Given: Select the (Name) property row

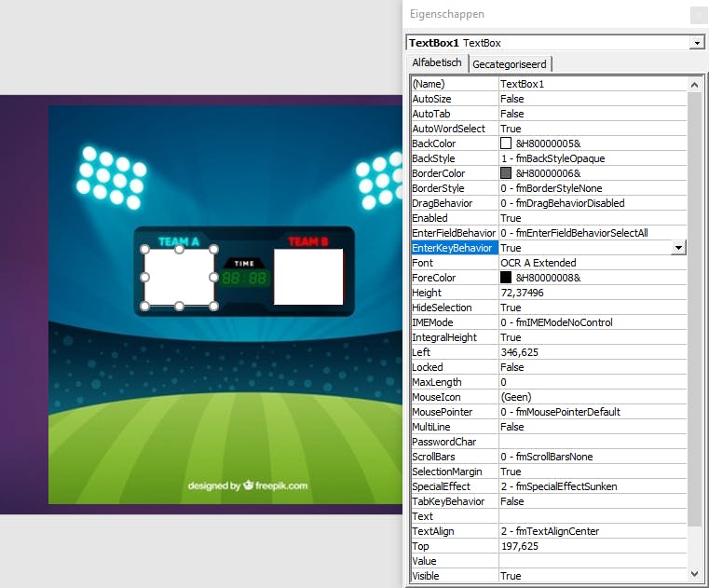Looking at the screenshot, I should coord(549,84).
